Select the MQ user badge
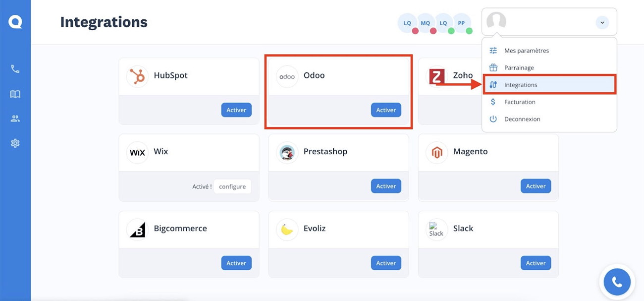The image size is (644, 301). click(x=426, y=23)
